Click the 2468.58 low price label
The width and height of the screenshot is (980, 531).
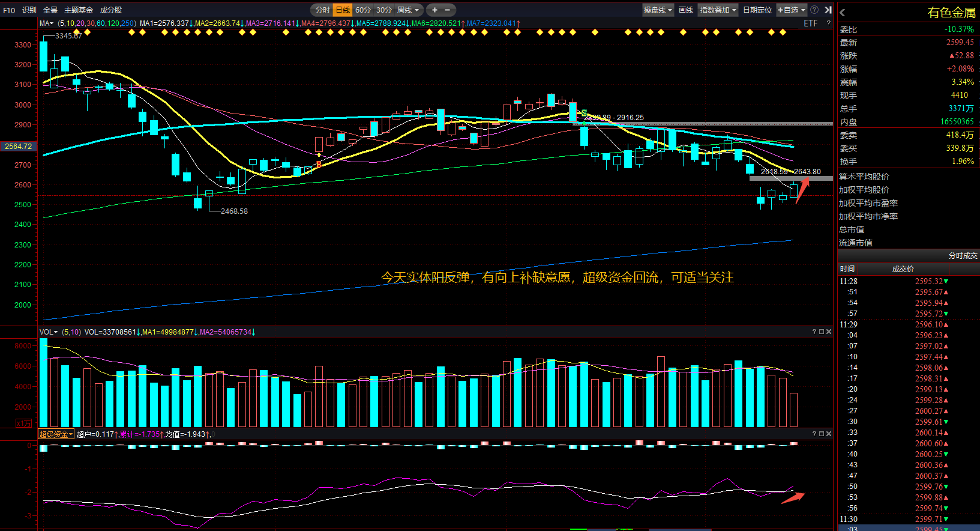234,211
